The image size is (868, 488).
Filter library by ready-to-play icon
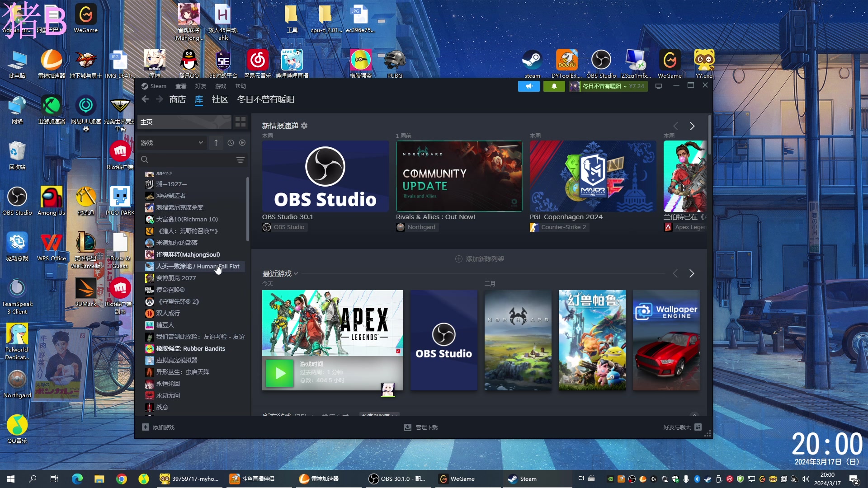tap(242, 143)
